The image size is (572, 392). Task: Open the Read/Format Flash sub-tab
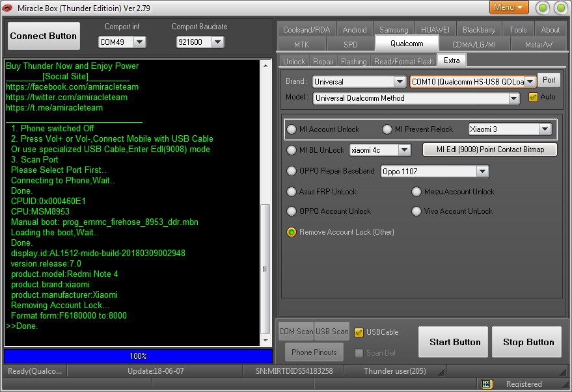click(404, 62)
